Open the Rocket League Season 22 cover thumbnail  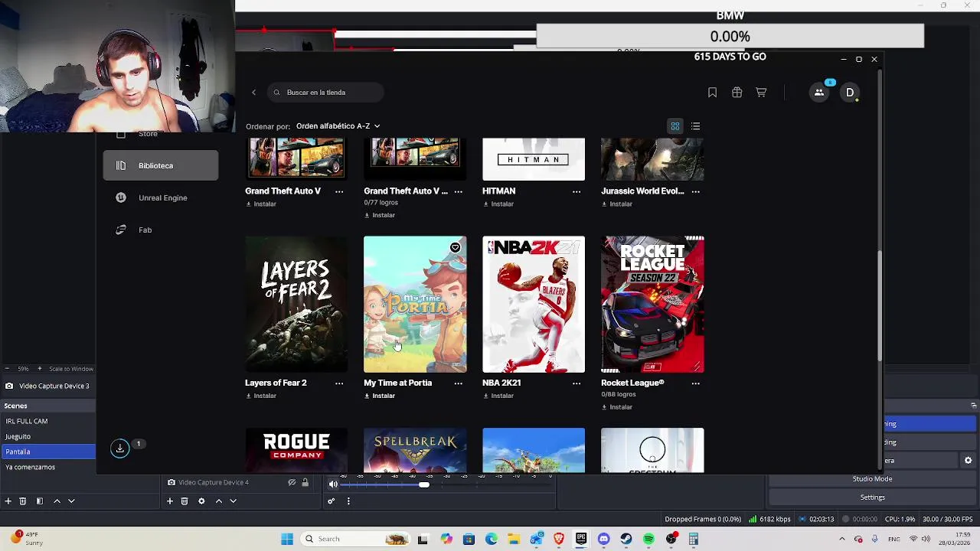(652, 305)
